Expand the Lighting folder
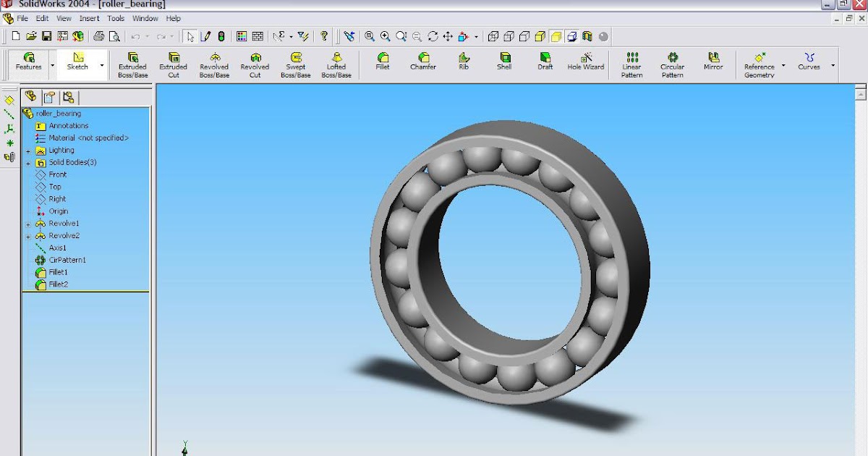Screen dimensions: 868x456 (28, 151)
